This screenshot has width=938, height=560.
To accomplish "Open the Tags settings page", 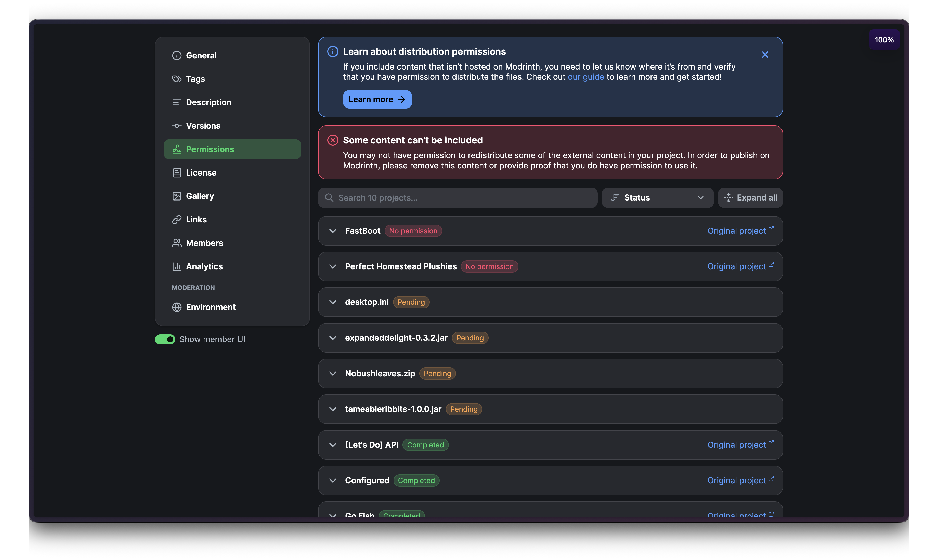I will coord(232,79).
